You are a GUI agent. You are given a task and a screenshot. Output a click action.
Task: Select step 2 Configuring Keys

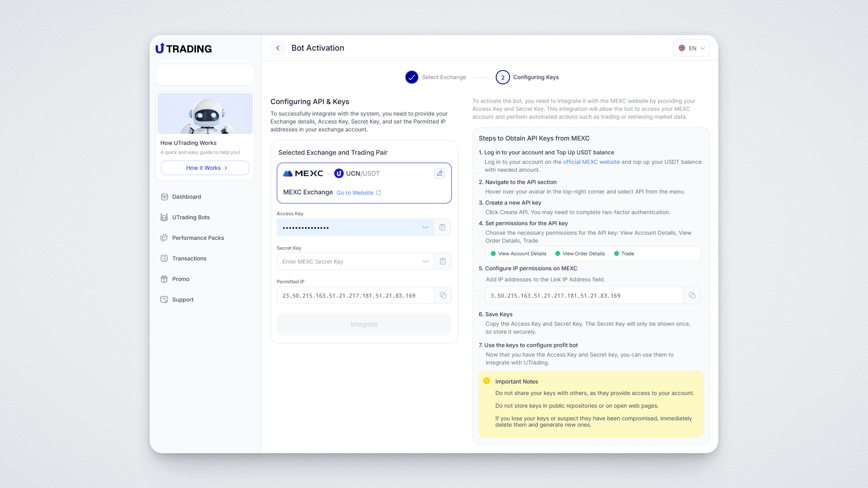[503, 77]
